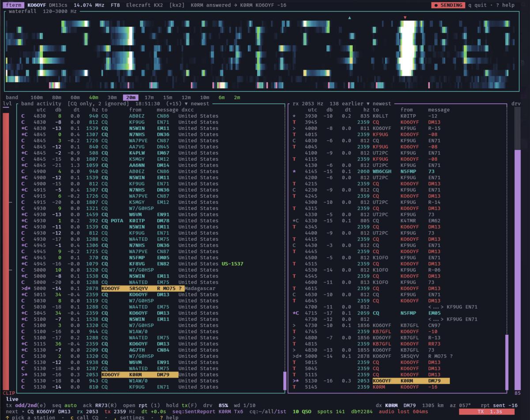Click 'pick a station' in the footer
530x420 pixels.
pyautogui.click(x=30, y=417)
